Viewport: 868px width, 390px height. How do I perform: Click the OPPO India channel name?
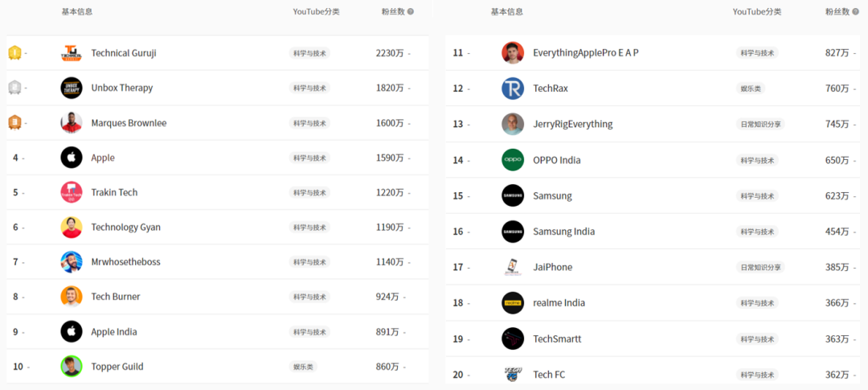pyautogui.click(x=556, y=160)
